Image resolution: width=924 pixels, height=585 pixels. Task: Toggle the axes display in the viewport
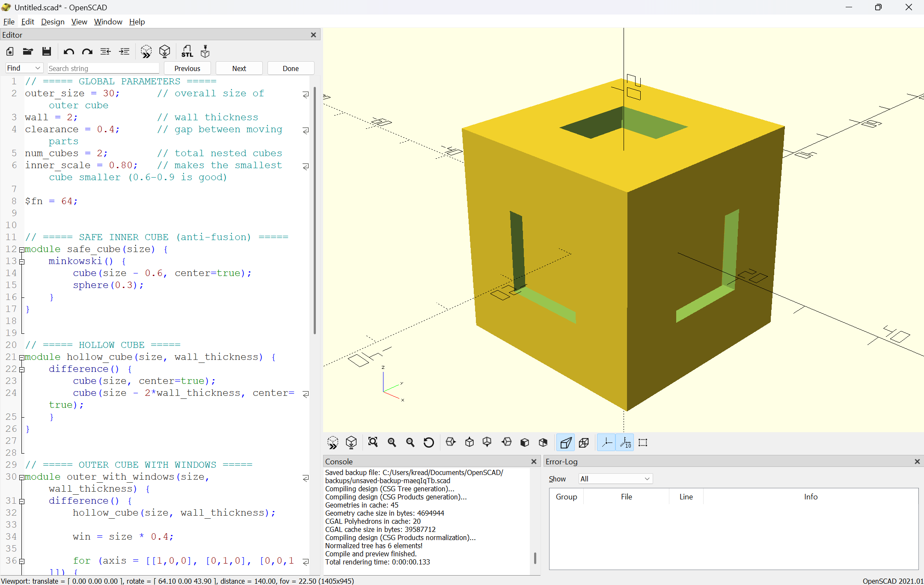(x=606, y=442)
